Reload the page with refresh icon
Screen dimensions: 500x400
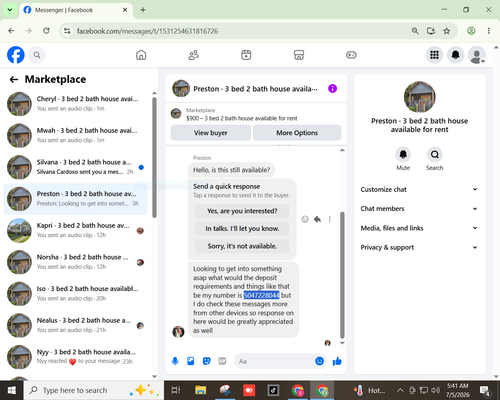[46, 31]
